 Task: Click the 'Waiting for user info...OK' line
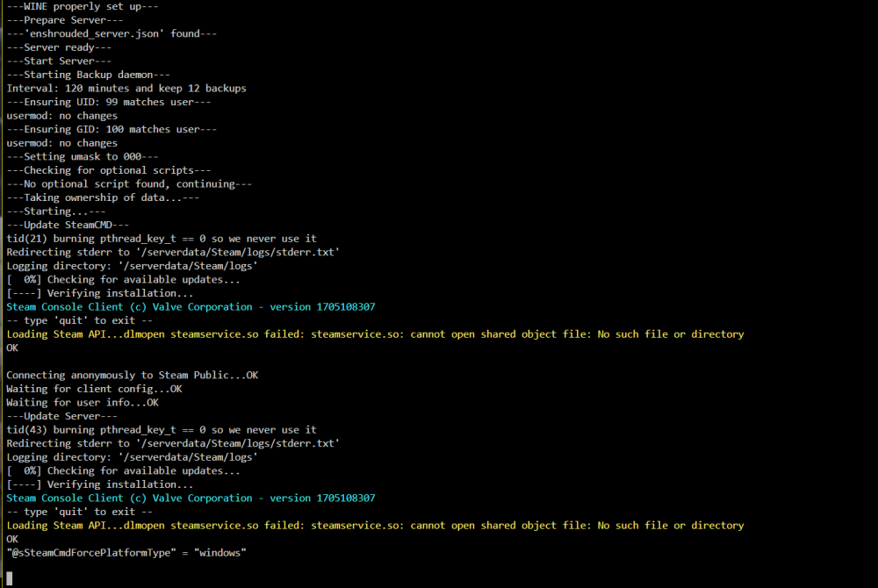coord(83,403)
